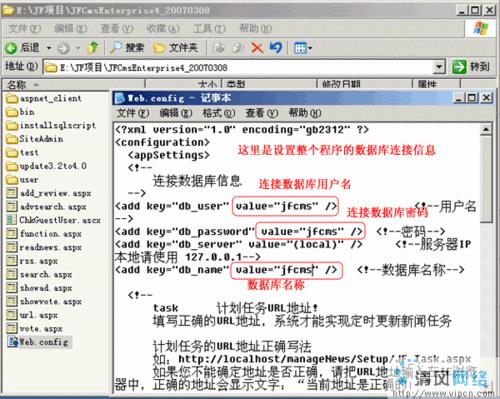
Task: Select add_review.aspx file icon
Action: coord(12,193)
